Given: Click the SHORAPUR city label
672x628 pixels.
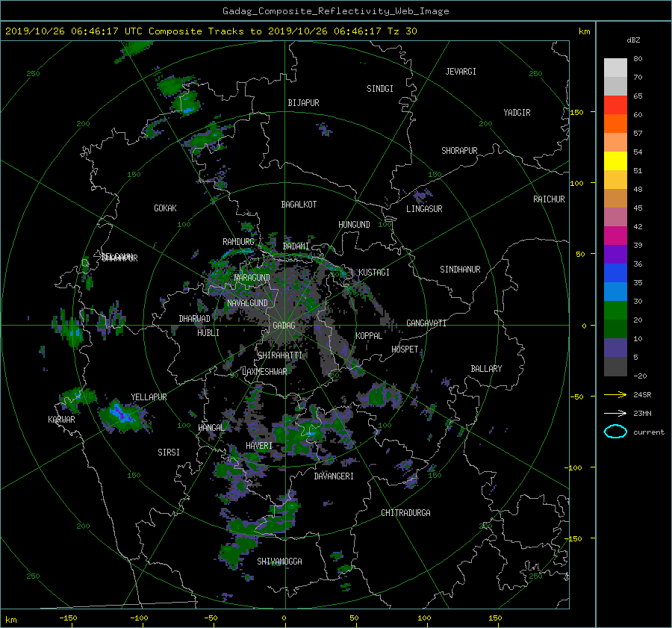Looking at the screenshot, I should (459, 151).
